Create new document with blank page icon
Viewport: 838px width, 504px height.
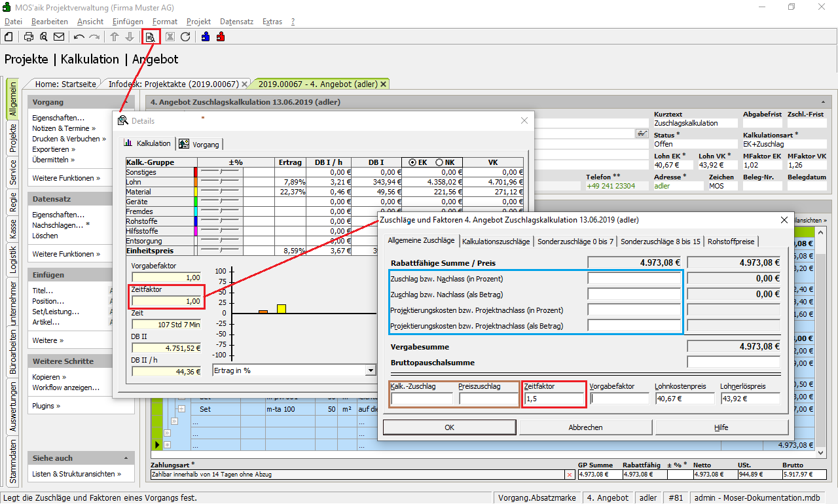(x=9, y=37)
